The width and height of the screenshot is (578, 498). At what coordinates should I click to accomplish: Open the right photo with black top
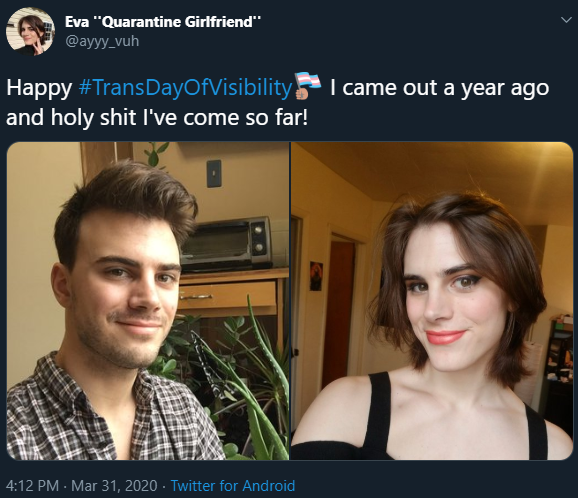(x=432, y=301)
